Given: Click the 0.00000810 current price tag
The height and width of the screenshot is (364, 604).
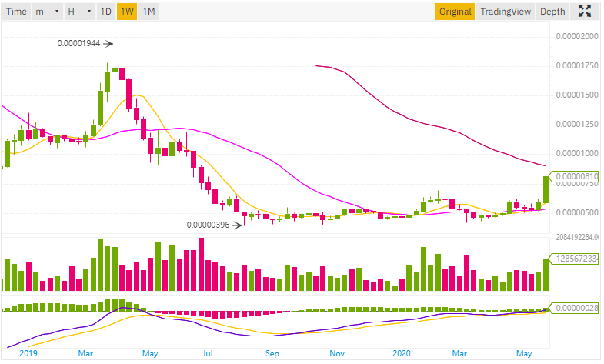Looking at the screenshot, I should (573, 176).
